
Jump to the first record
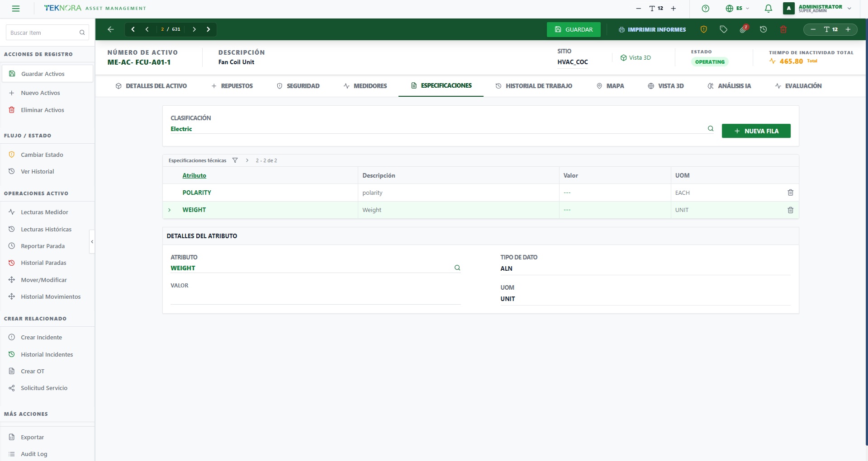pos(133,29)
